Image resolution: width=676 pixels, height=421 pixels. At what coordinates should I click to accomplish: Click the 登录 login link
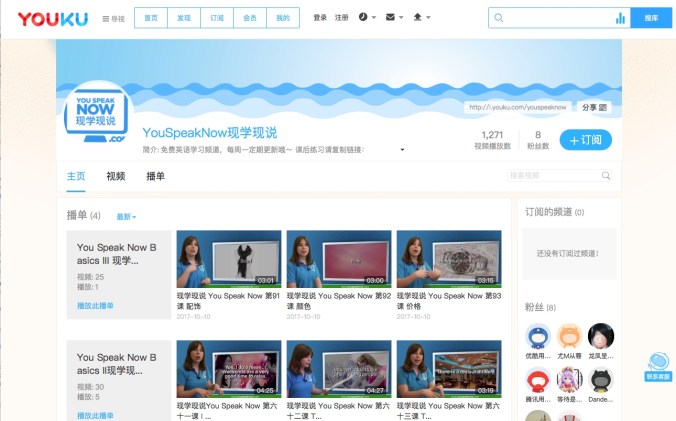[x=320, y=18]
